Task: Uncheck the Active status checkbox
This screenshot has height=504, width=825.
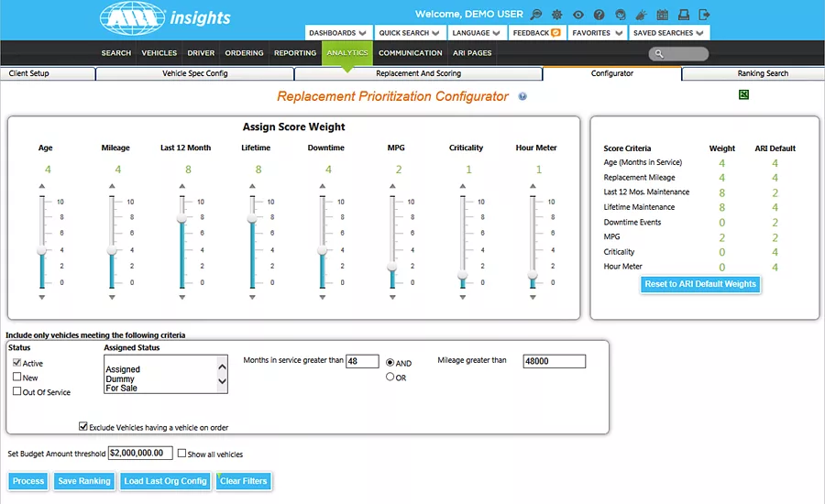Action: click(x=16, y=363)
